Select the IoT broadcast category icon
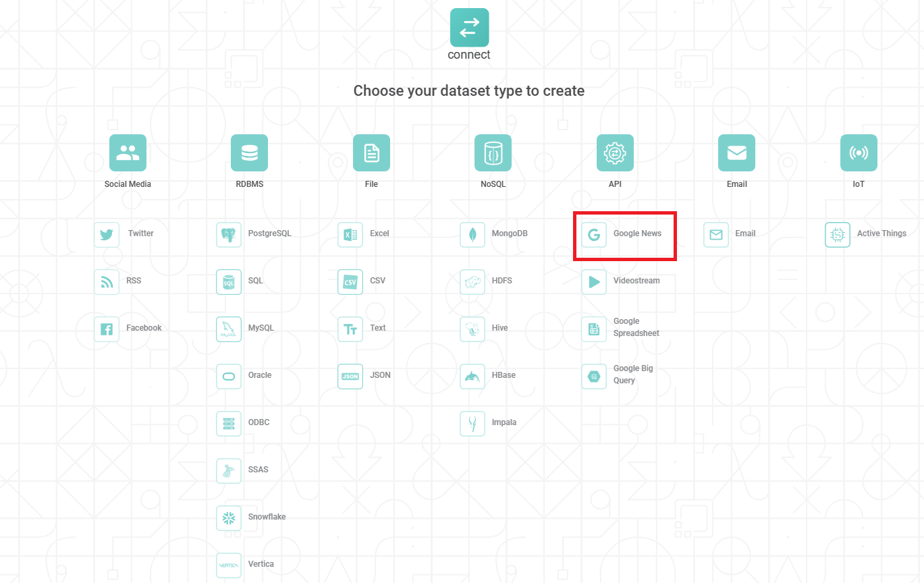 coord(859,152)
